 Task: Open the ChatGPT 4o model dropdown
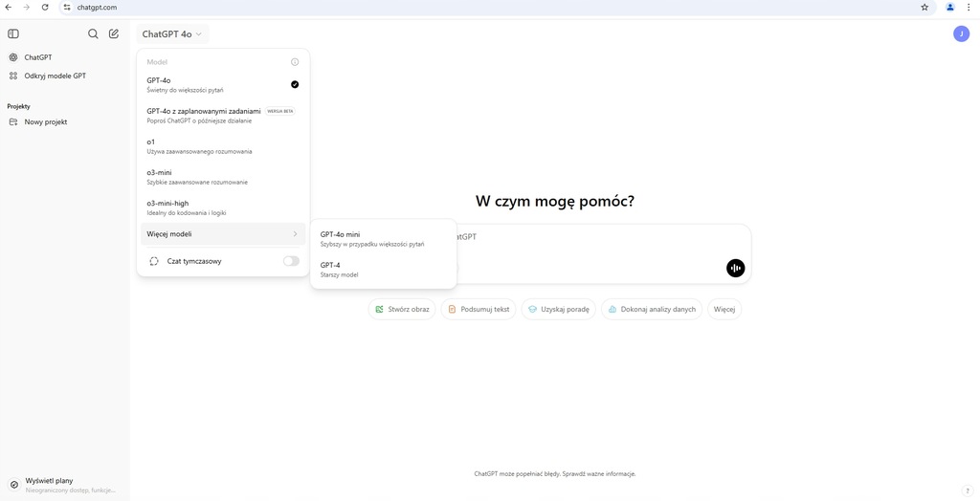click(172, 33)
